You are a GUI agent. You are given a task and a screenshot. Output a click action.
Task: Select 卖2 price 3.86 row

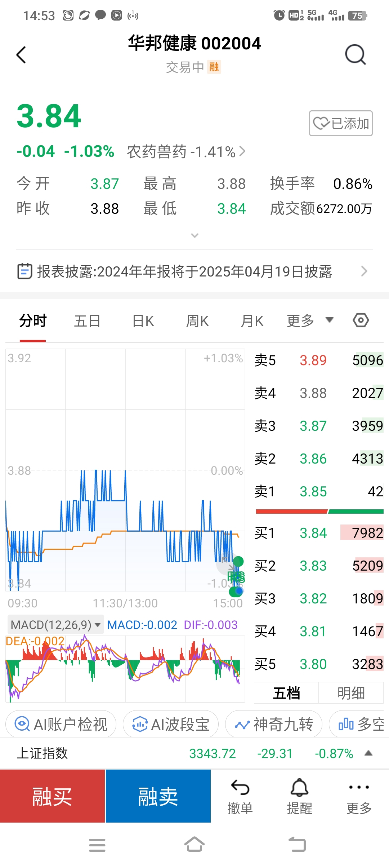click(319, 459)
